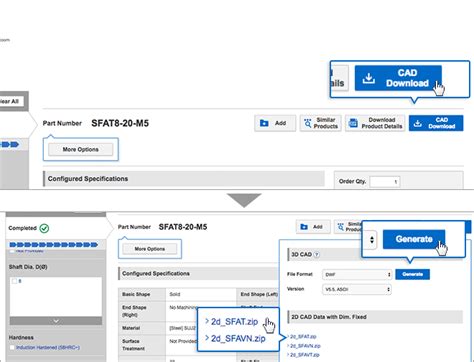
Task: Click the Add folder button in the lower screenshot
Action: [313, 227]
